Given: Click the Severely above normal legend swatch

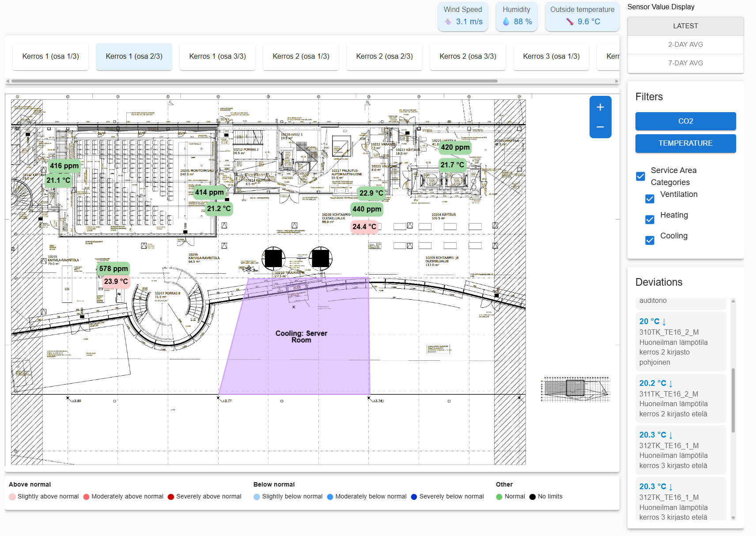Looking at the screenshot, I should pos(171,497).
